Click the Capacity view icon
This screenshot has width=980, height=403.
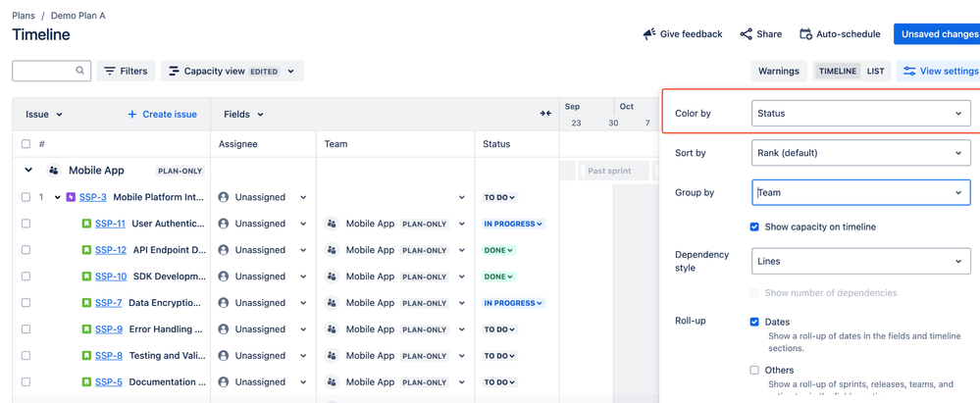(175, 72)
